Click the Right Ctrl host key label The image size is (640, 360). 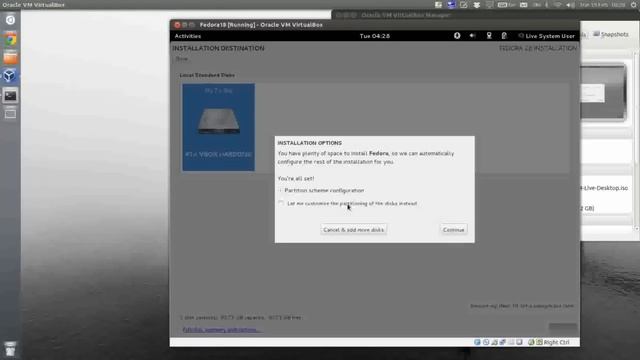(x=556, y=342)
